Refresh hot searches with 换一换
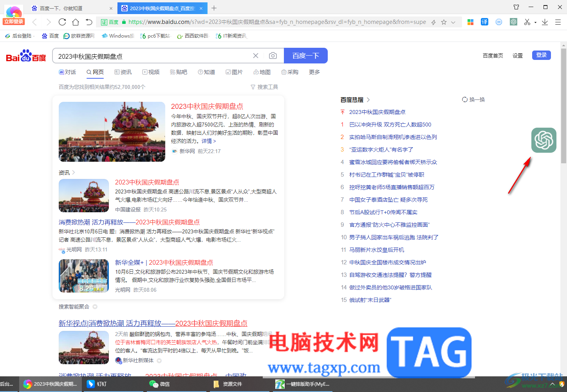The width and height of the screenshot is (567, 392). tap(473, 99)
